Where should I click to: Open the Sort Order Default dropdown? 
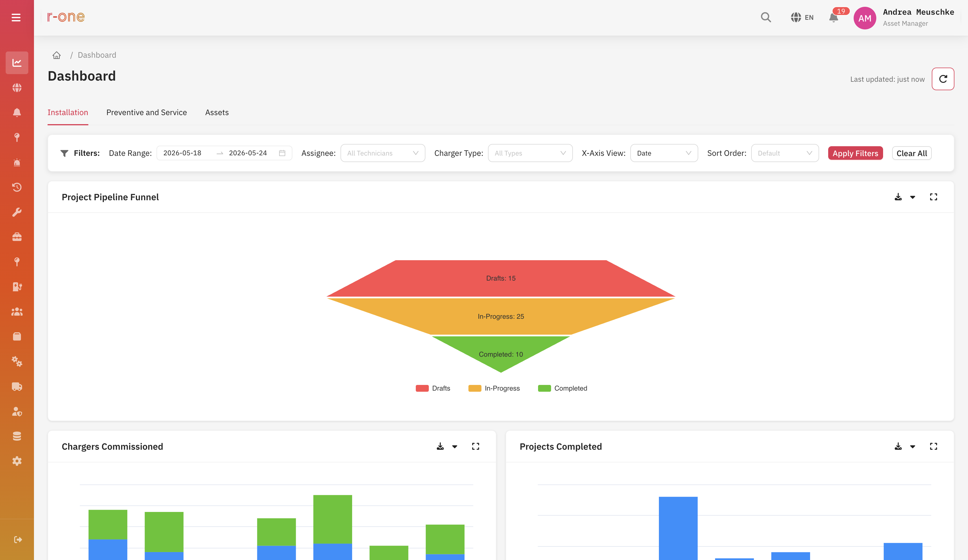(x=785, y=153)
